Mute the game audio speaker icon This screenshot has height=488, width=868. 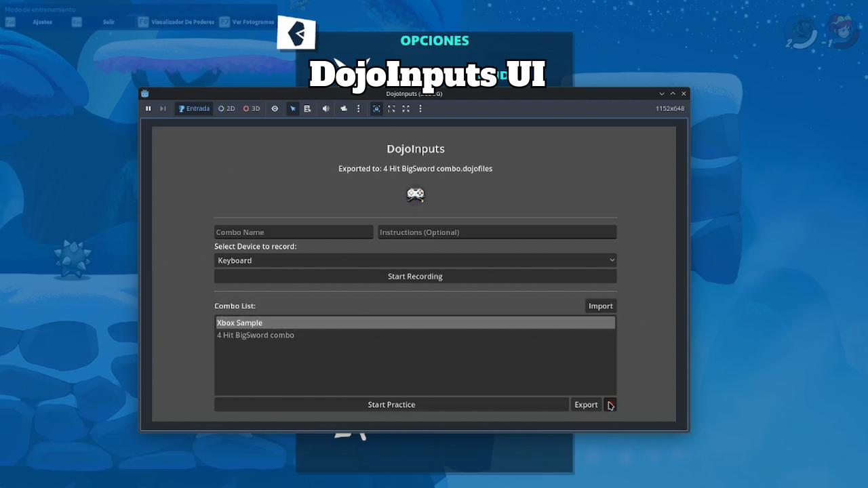click(325, 108)
